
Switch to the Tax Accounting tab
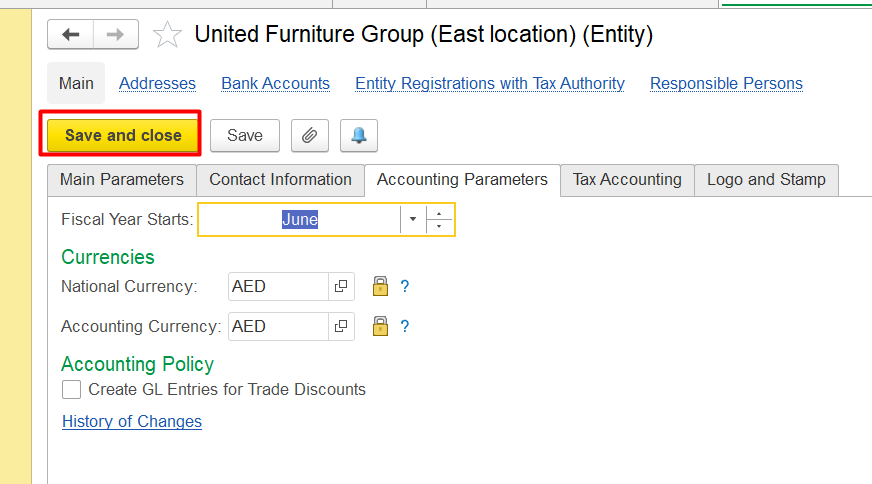pyautogui.click(x=627, y=180)
